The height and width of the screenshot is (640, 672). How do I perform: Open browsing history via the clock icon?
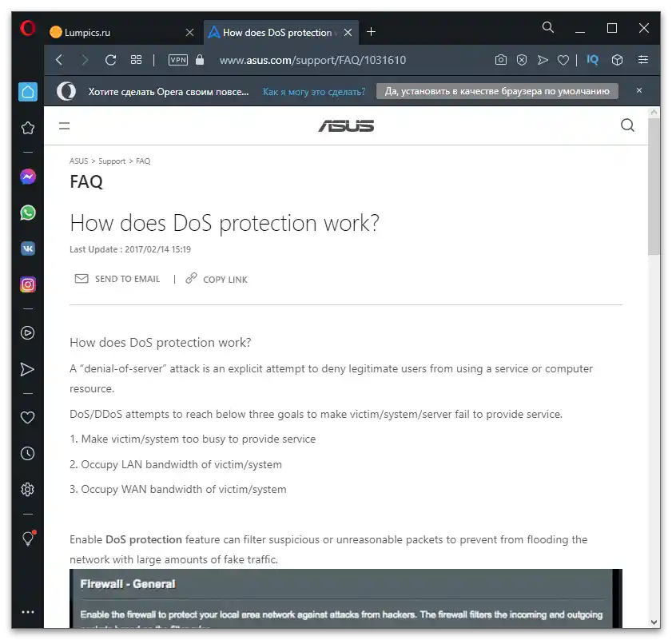click(x=28, y=453)
